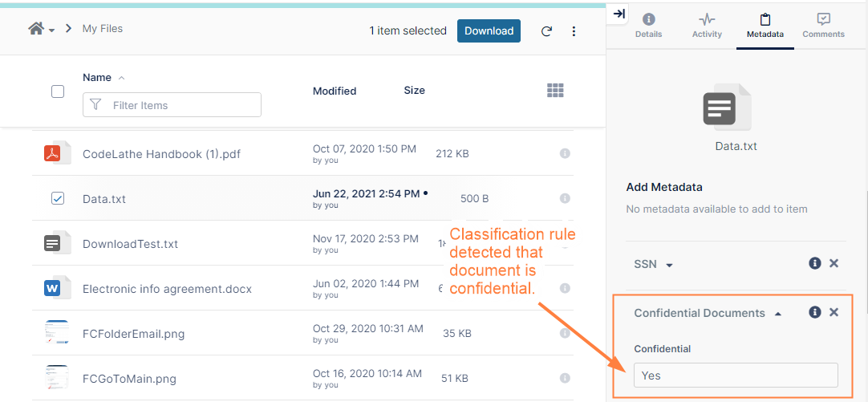Click the Download button

(489, 30)
